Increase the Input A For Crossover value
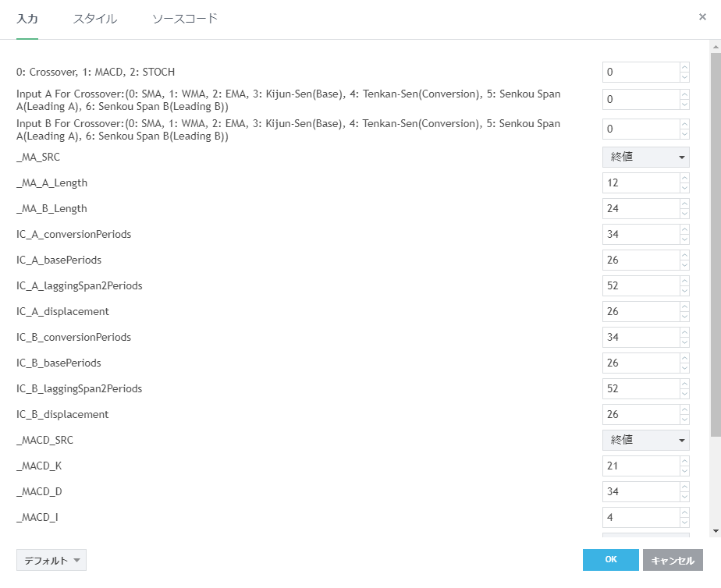Image resolution: width=721 pixels, height=588 pixels. (x=684, y=94)
